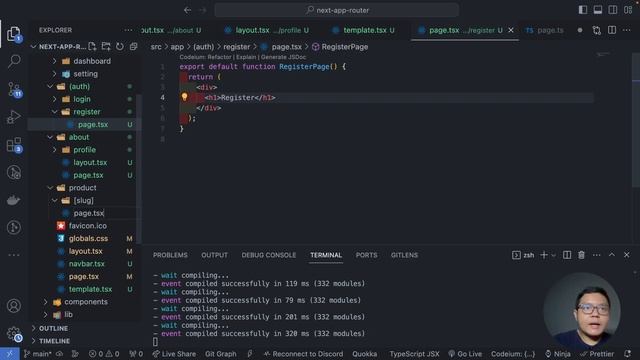Switch to the GITLENS panel tab
This screenshot has height=360, width=640.
point(404,255)
